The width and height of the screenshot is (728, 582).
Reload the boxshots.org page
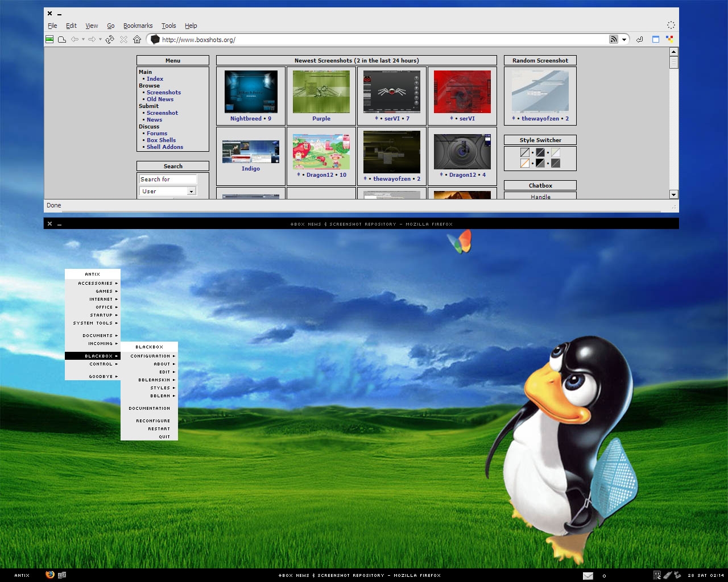coord(110,39)
